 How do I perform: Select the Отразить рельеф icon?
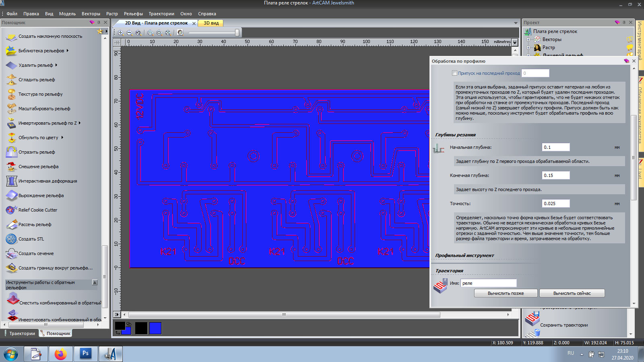[x=11, y=152]
